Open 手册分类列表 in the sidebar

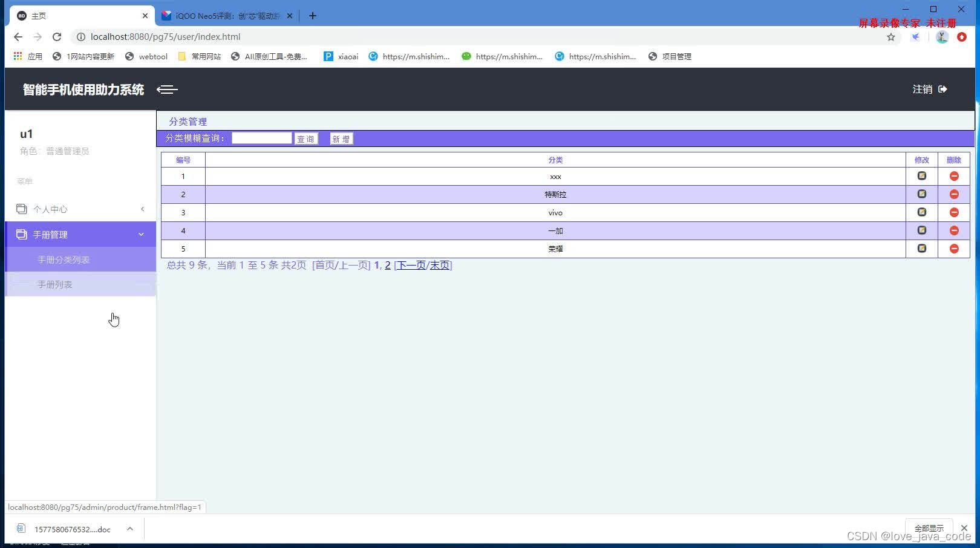pos(80,259)
